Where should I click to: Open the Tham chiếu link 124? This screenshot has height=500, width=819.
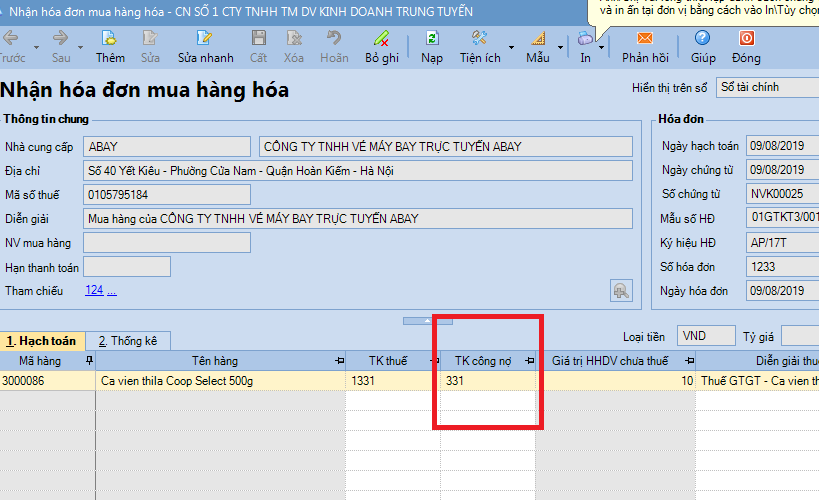[x=94, y=290]
